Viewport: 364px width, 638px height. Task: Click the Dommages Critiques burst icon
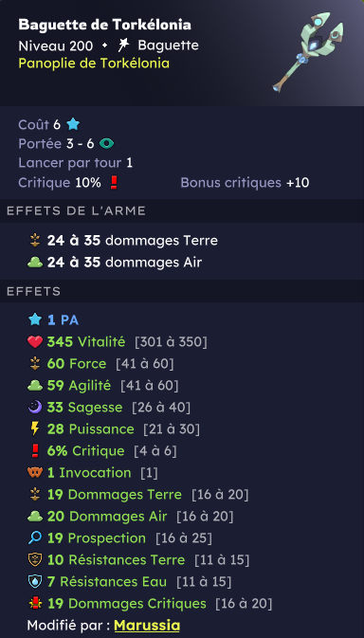point(35,604)
